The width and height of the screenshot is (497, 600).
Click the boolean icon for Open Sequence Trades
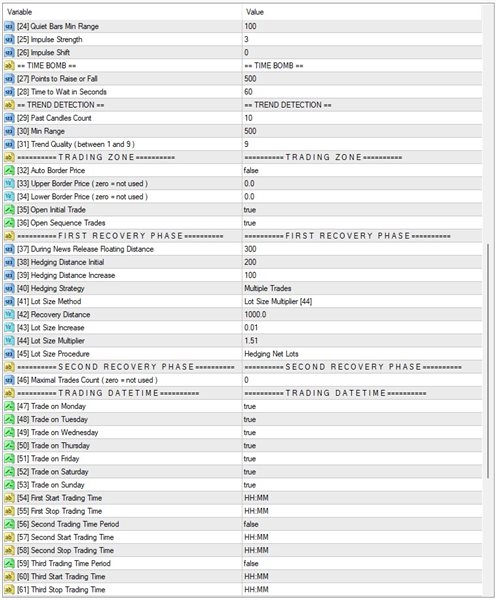click(9, 223)
